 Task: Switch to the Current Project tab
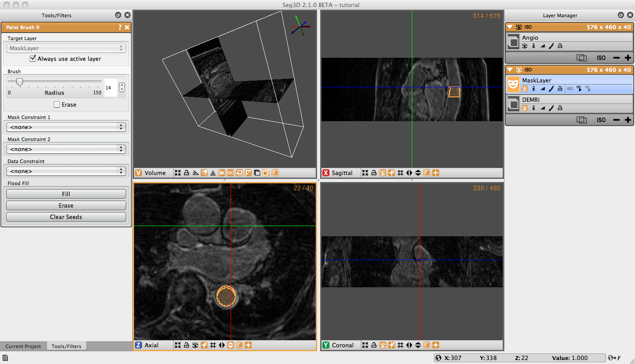[x=23, y=346]
